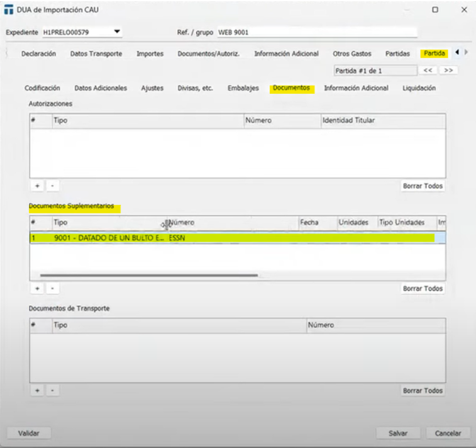Switch to the Datos Transporte tab

point(96,54)
